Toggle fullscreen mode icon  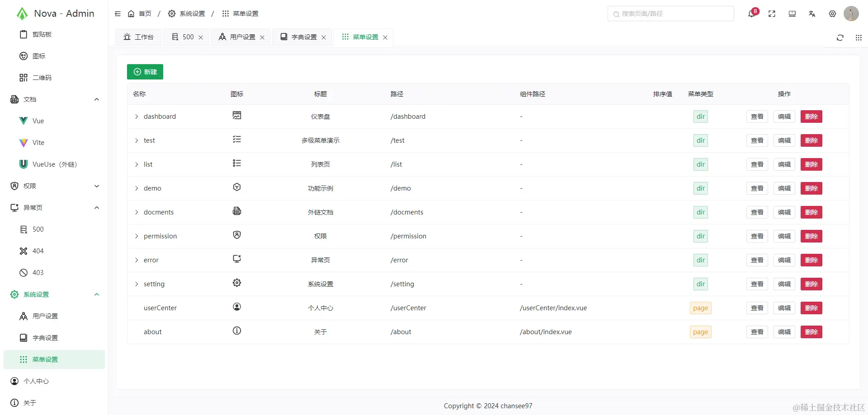(x=772, y=14)
